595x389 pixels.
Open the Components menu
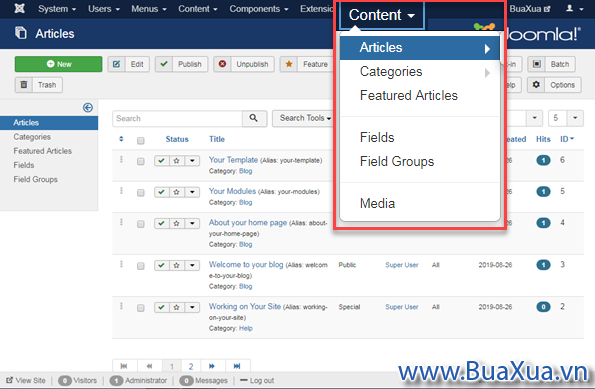[259, 9]
